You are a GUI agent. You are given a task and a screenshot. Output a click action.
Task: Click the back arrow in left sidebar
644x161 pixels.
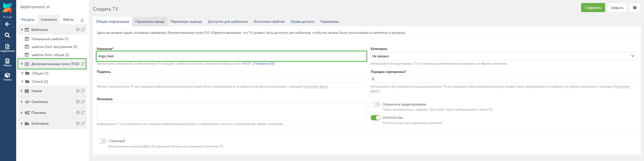(x=7, y=24)
